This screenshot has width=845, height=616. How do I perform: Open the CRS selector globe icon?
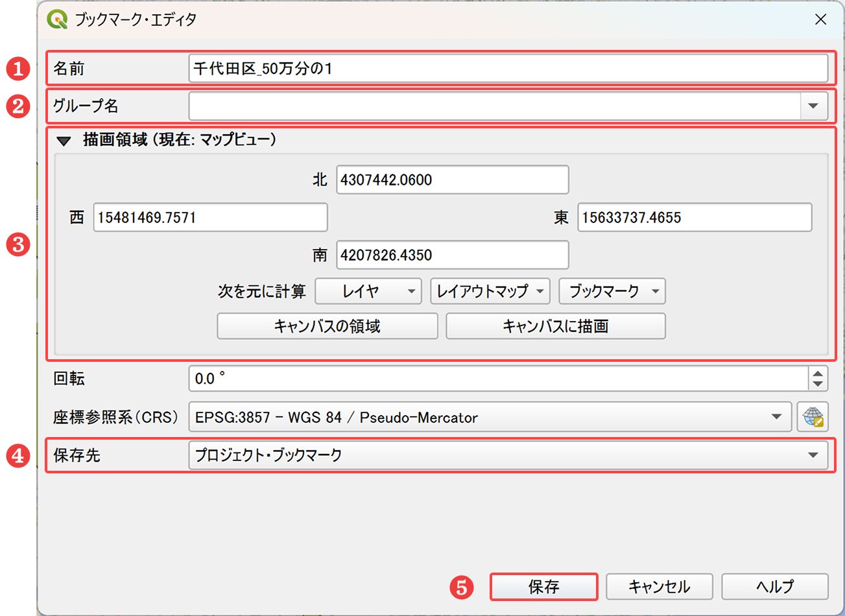[813, 417]
